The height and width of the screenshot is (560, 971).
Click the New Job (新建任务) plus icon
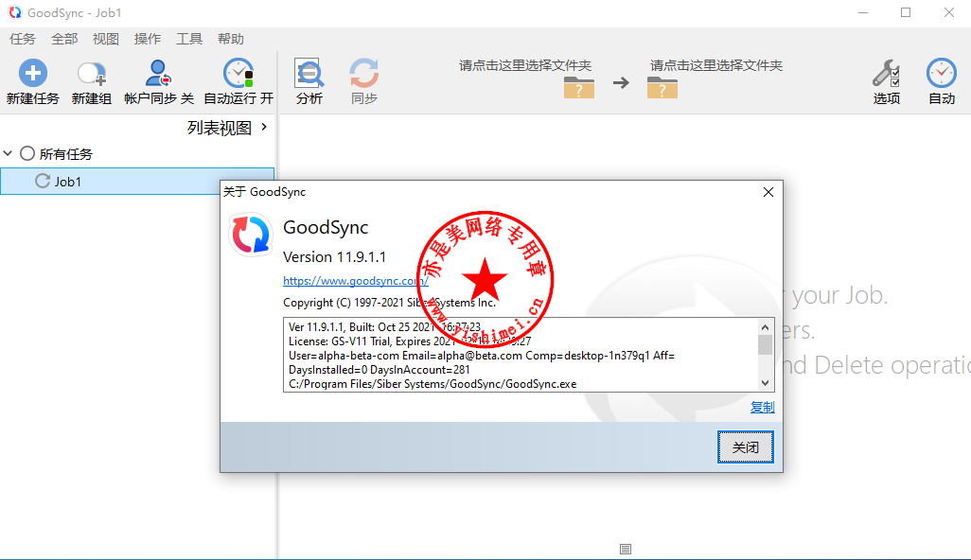pos(33,73)
